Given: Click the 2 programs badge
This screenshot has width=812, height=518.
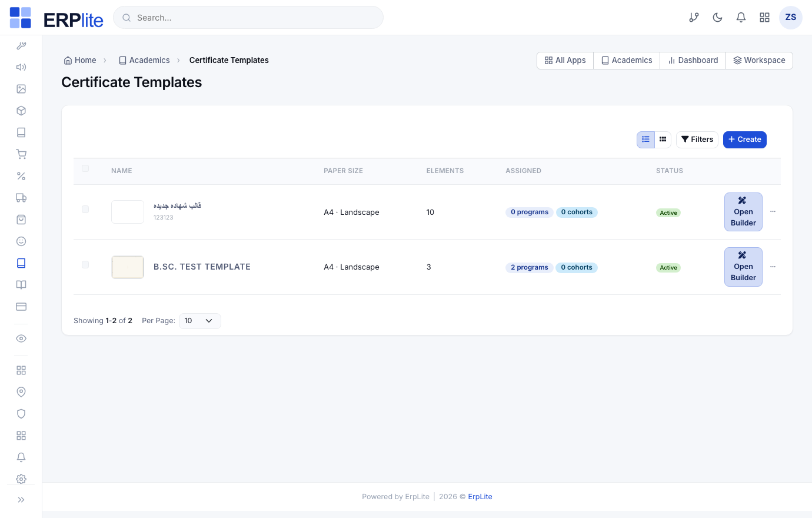Looking at the screenshot, I should point(530,267).
